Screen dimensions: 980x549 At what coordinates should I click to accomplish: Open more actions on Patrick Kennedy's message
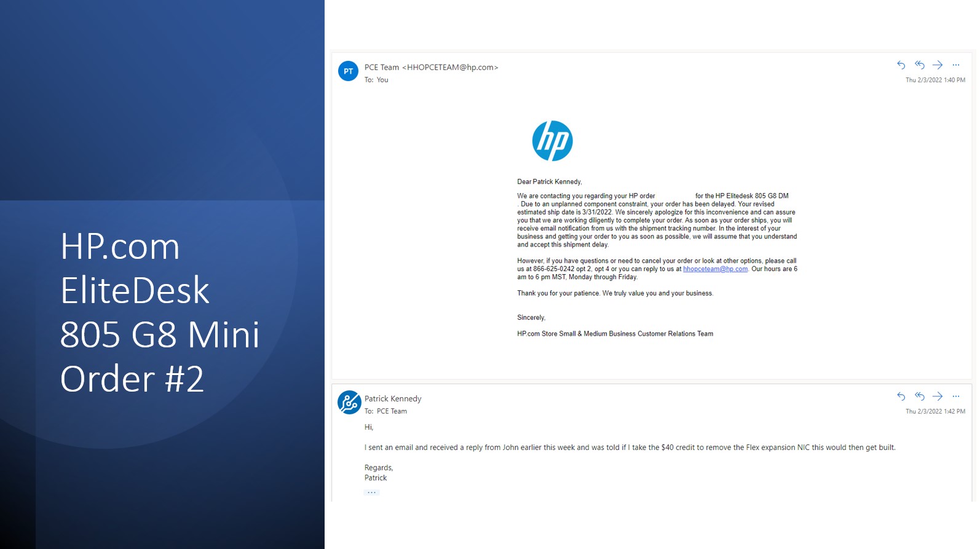(956, 397)
